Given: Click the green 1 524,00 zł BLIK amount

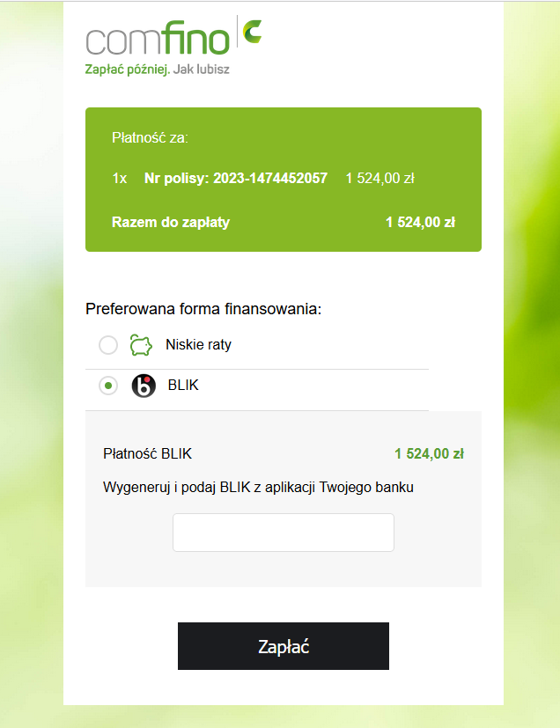Looking at the screenshot, I should click(x=429, y=454).
